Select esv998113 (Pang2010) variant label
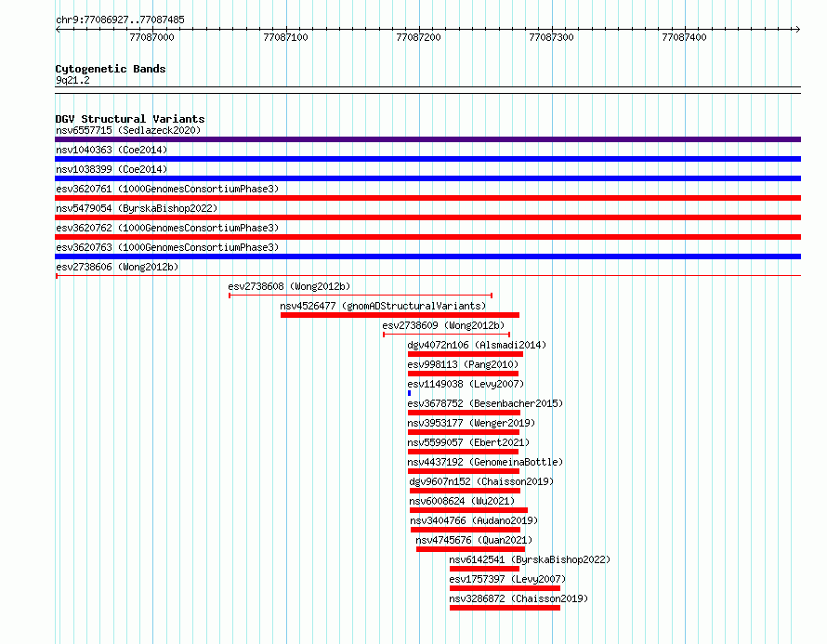Image resolution: width=827 pixels, height=644 pixels. pos(463,364)
